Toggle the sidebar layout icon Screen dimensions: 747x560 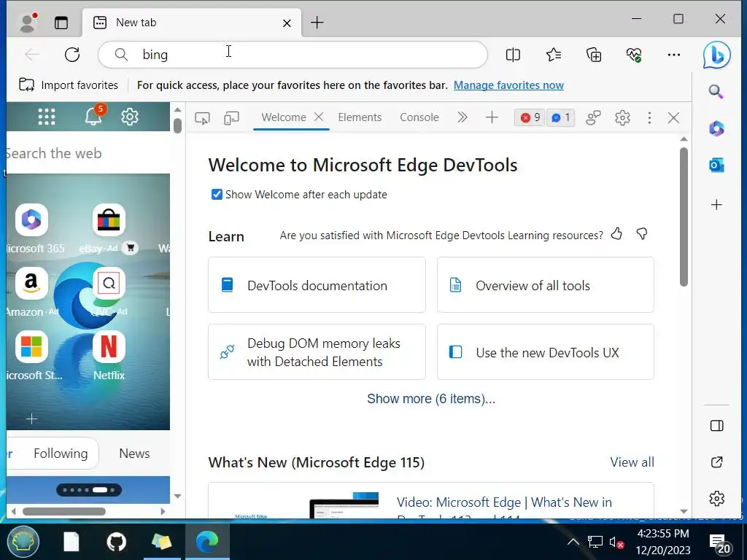[716, 426]
